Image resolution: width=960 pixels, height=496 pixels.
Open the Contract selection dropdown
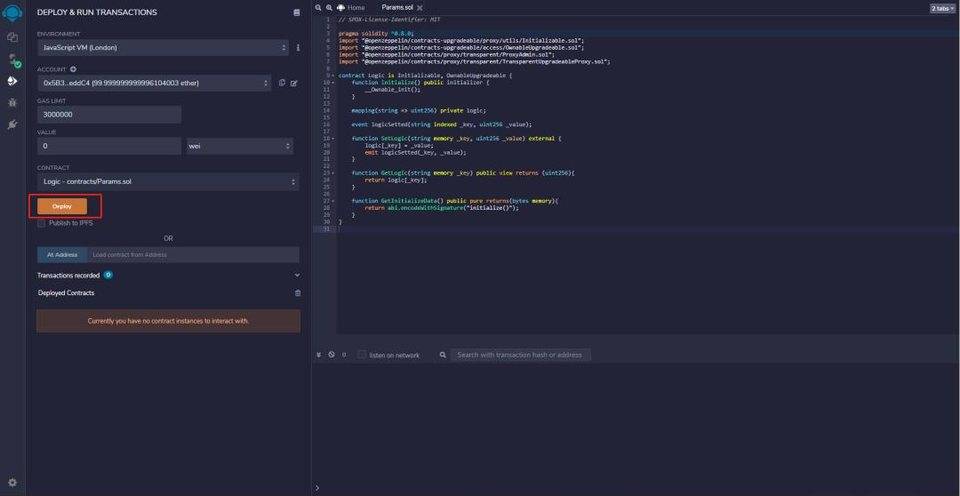[167, 182]
